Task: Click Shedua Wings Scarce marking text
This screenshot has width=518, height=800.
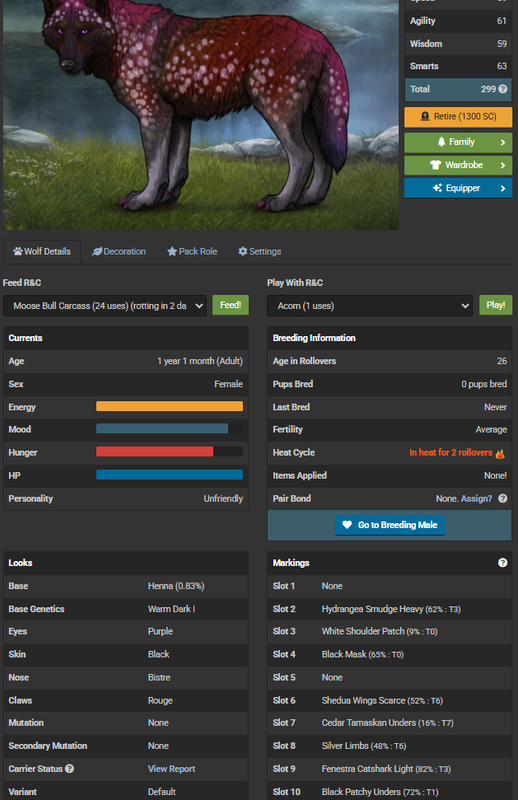Action: click(382, 701)
